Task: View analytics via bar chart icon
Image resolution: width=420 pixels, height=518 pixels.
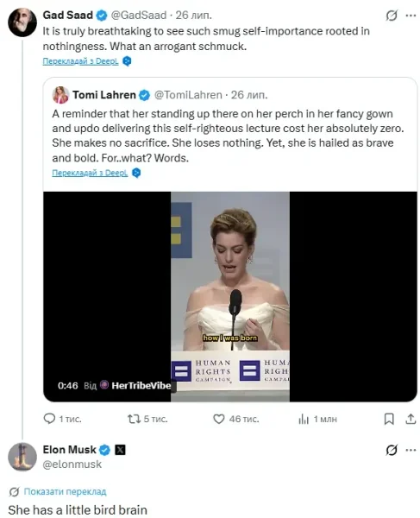Action: pyautogui.click(x=304, y=420)
